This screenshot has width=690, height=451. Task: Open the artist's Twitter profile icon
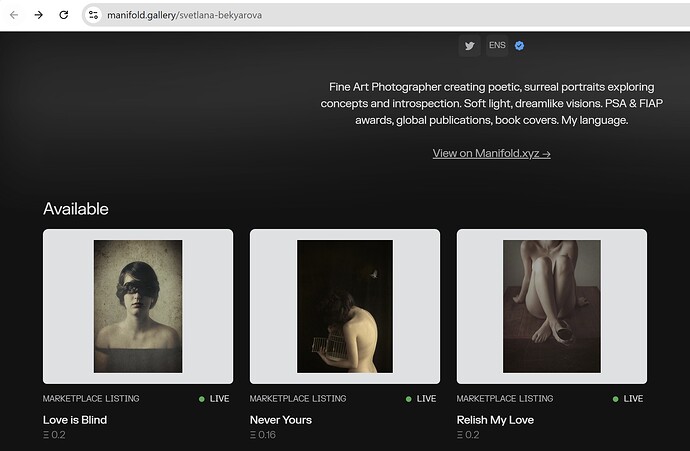(x=469, y=45)
